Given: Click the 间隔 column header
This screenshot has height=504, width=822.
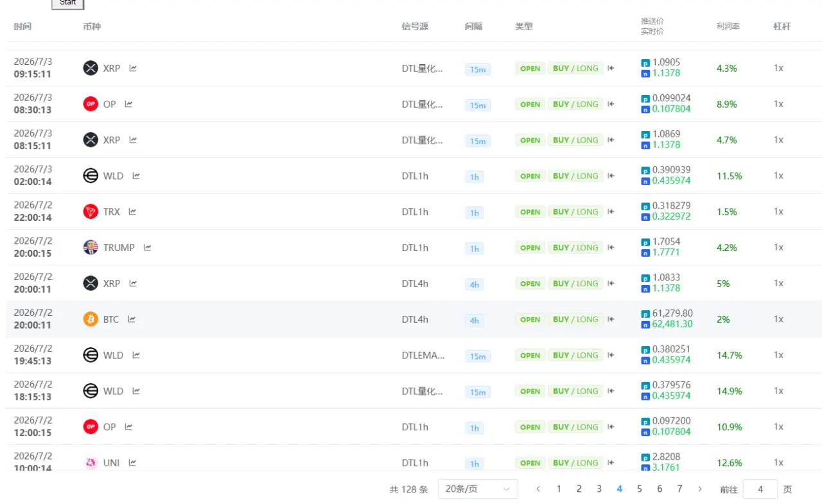Looking at the screenshot, I should pyautogui.click(x=473, y=26).
